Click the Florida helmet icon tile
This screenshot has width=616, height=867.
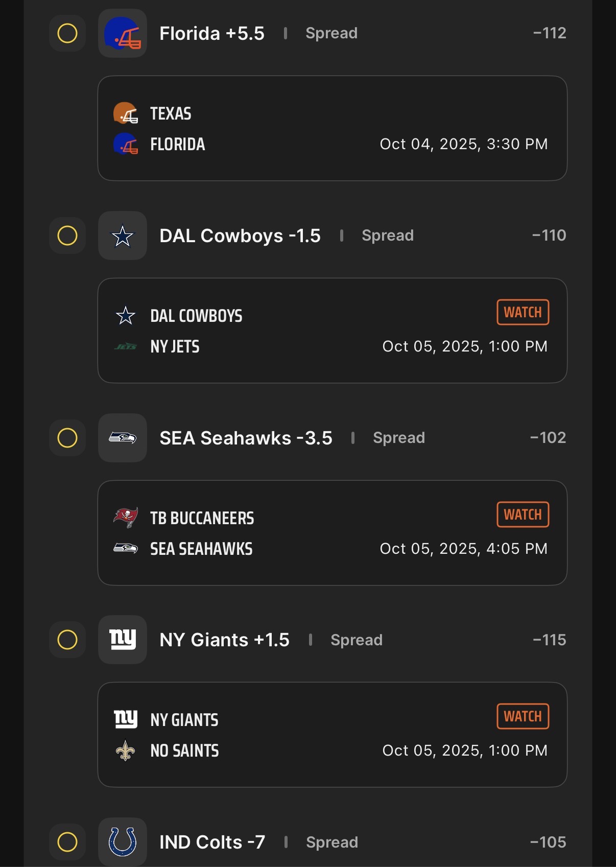pyautogui.click(x=123, y=34)
